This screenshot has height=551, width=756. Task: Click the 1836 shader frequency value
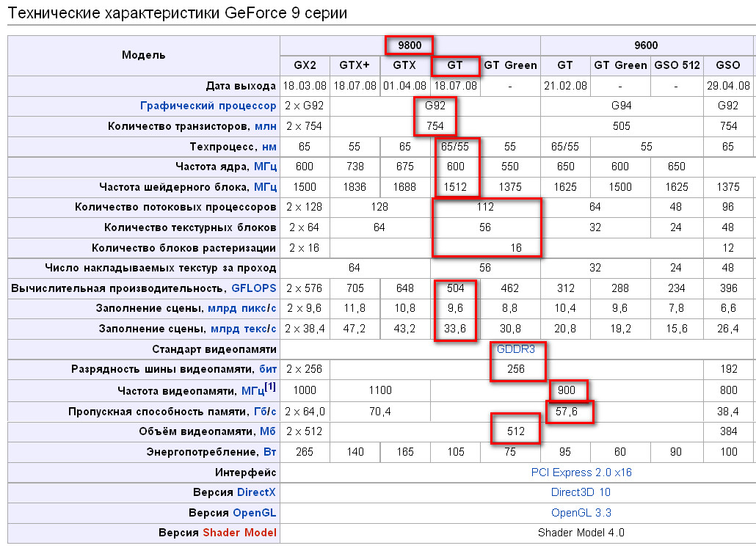tap(355, 187)
